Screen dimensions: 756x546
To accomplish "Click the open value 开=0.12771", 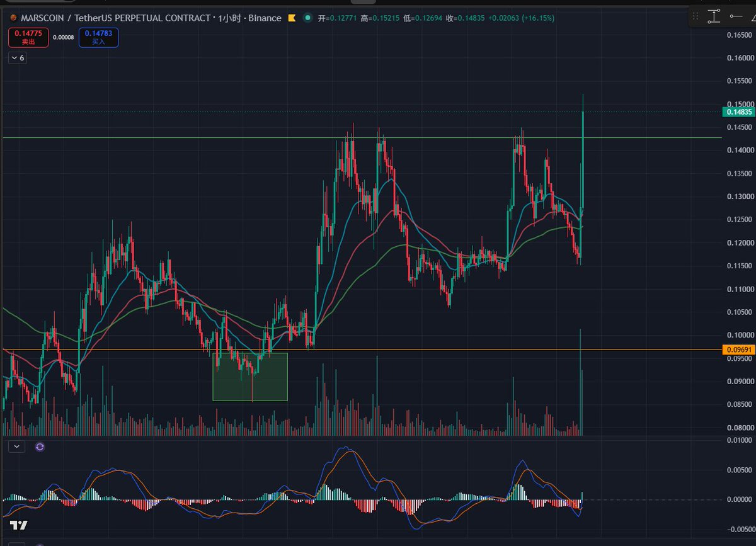I will click(338, 18).
